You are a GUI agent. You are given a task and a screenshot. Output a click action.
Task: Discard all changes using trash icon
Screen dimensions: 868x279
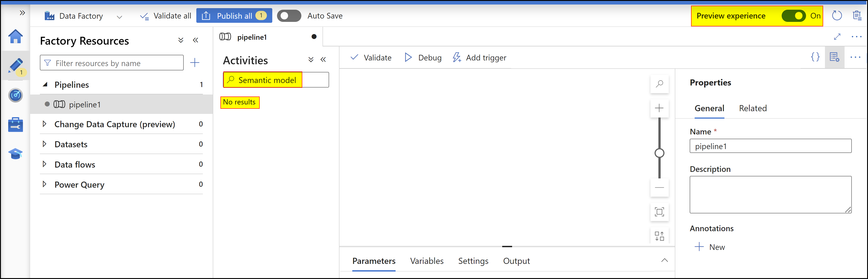(x=857, y=16)
